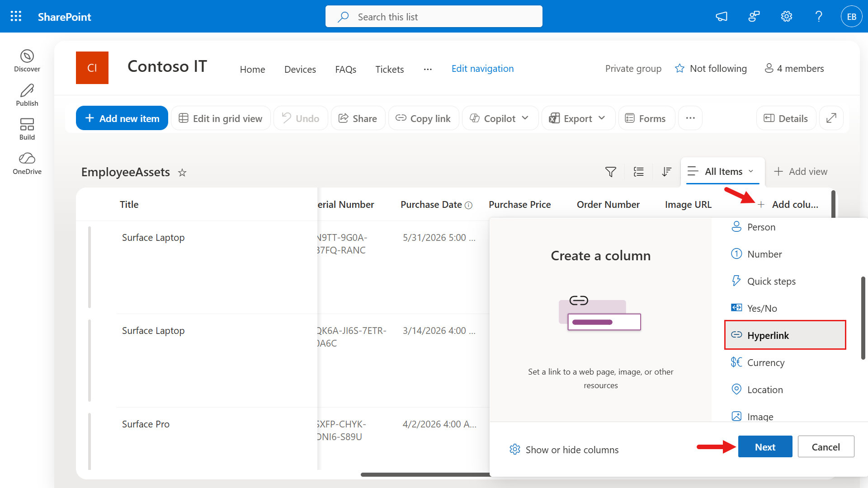Click Add view
868x488 pixels.
click(x=801, y=172)
